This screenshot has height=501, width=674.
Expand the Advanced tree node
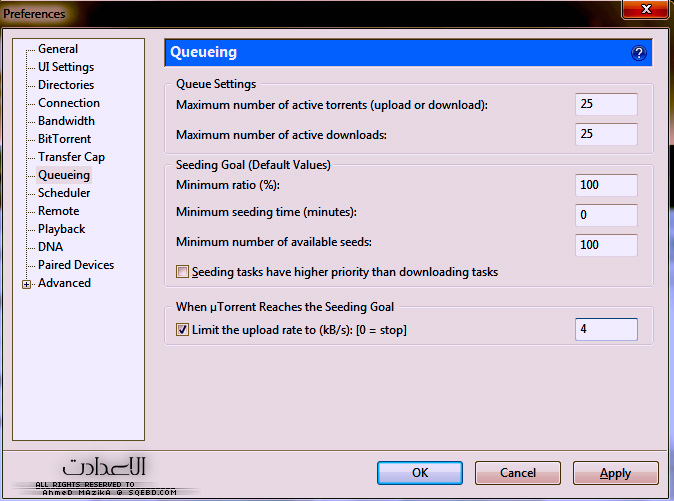pyautogui.click(x=26, y=284)
